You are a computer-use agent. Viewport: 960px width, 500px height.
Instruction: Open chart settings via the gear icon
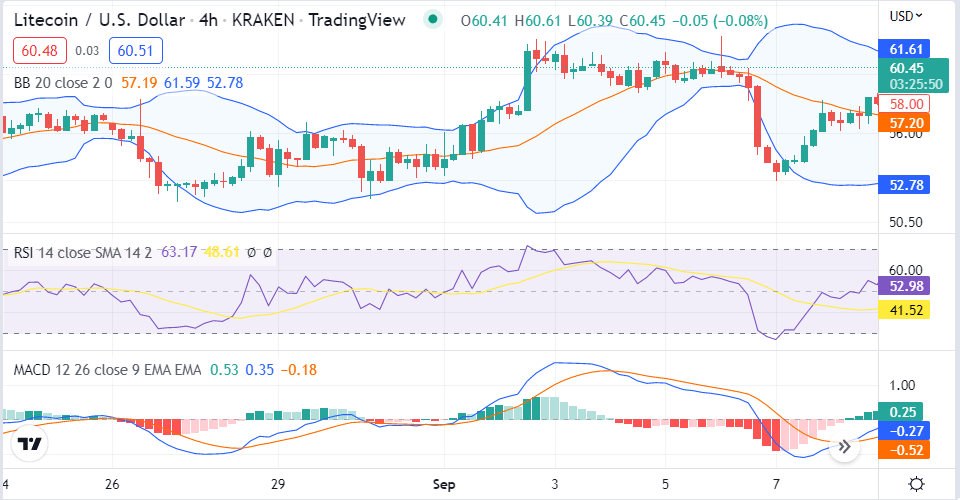pyautogui.click(x=916, y=484)
